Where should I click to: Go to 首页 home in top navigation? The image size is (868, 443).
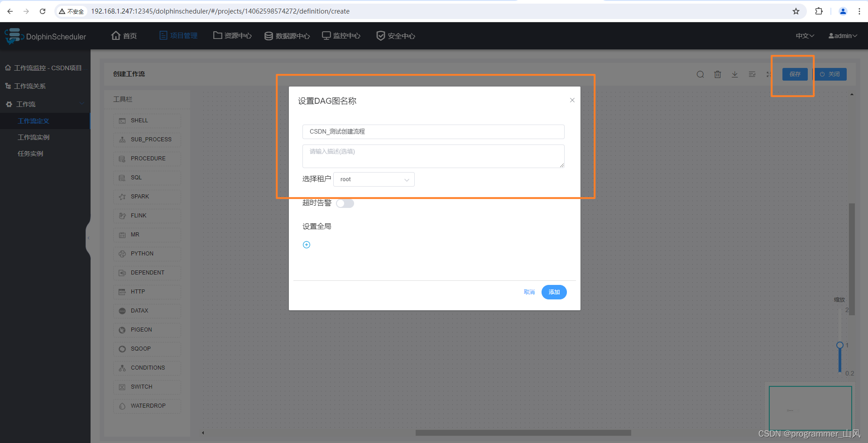(124, 36)
